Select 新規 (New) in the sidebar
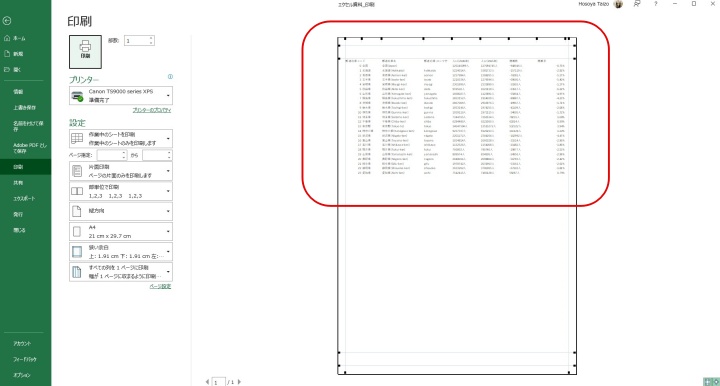Viewport: 720px width, 386px height. pos(26,54)
